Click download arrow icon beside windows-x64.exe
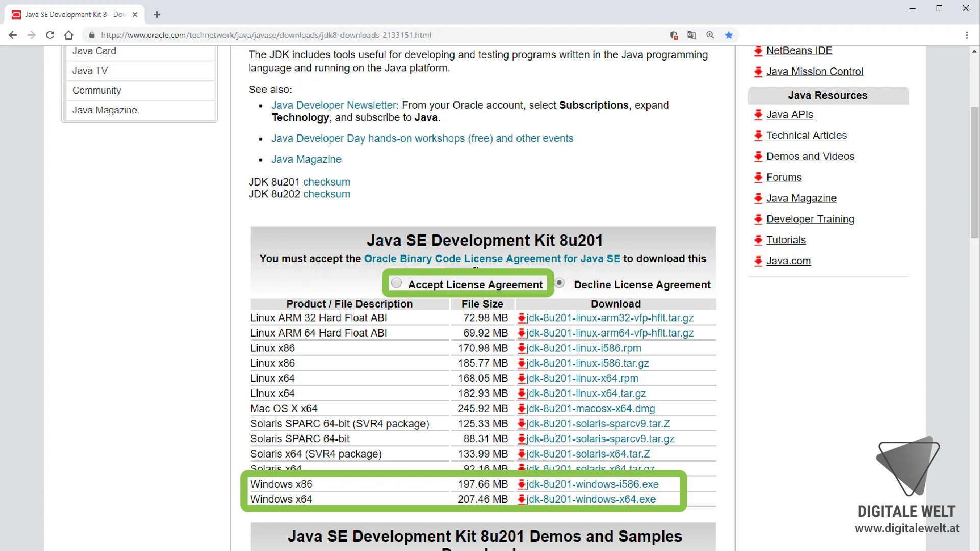The image size is (980, 551). click(522, 499)
